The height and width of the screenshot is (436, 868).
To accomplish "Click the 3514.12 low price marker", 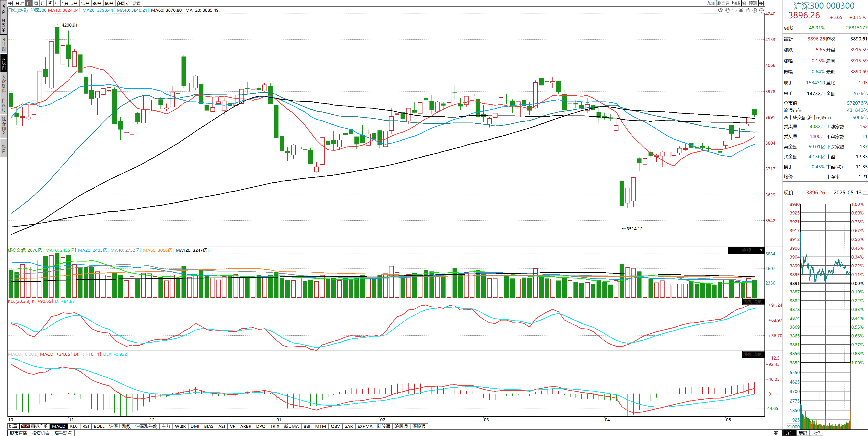I will click(x=634, y=229).
